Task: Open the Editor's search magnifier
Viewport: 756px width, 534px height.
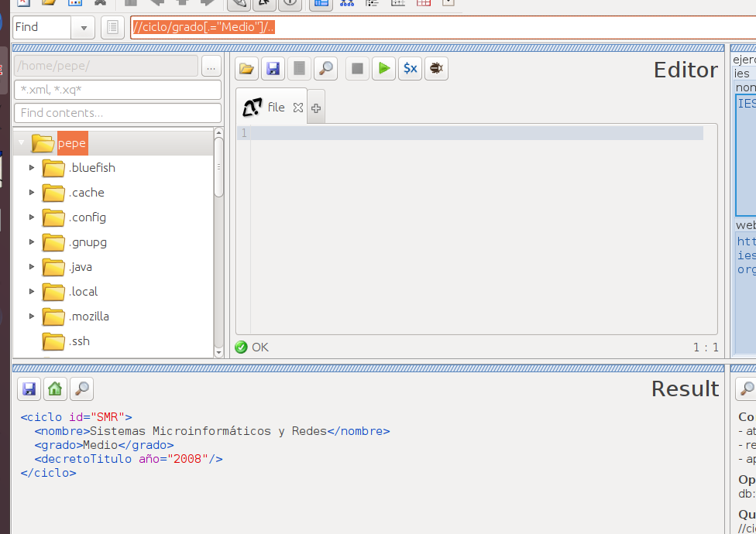Action: [x=325, y=68]
